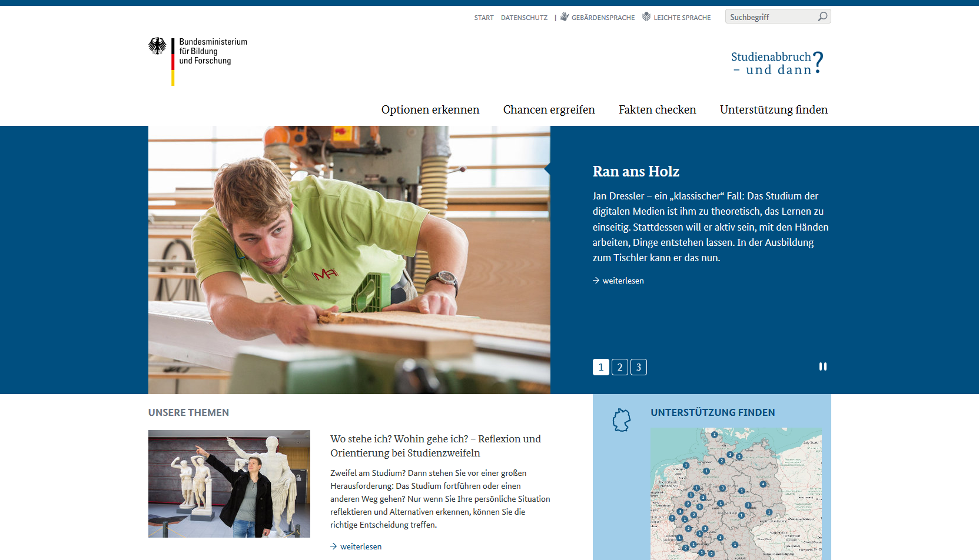Click the Germany support map
Viewport: 979px width, 560px height.
[736, 494]
